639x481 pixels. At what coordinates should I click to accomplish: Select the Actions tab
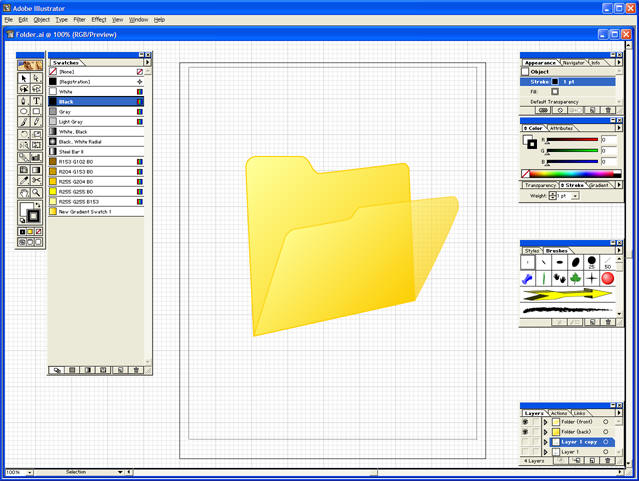[x=559, y=413]
